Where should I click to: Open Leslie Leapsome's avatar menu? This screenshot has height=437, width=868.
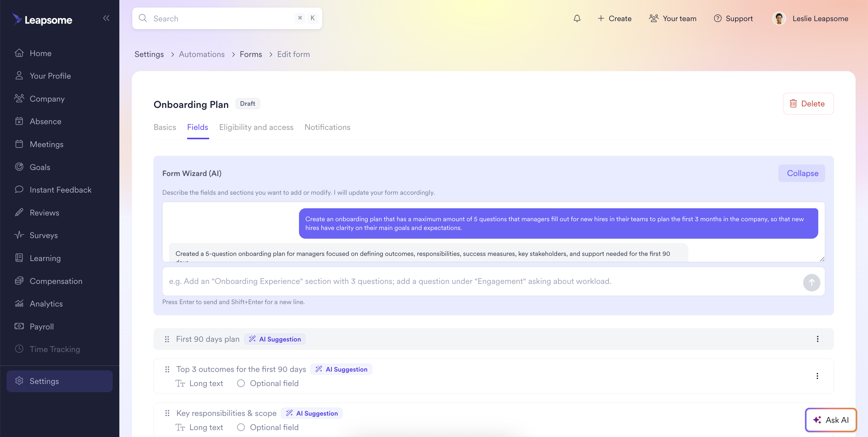click(779, 18)
